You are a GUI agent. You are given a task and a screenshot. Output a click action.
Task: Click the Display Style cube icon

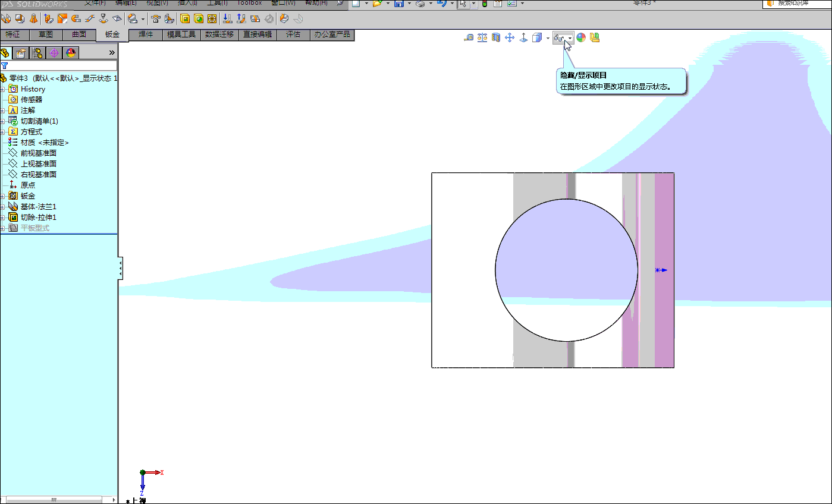point(537,37)
